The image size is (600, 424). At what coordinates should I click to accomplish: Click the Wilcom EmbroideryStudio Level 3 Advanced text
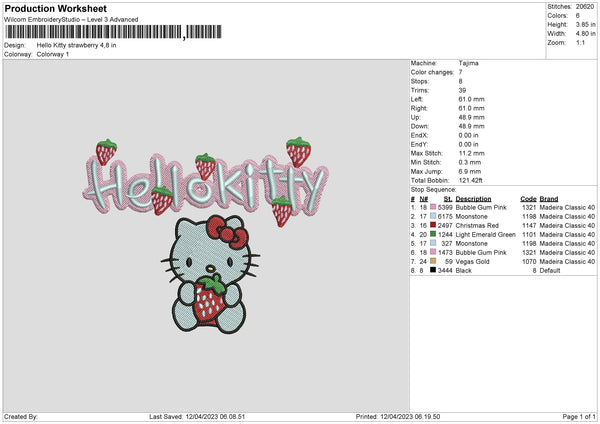[x=71, y=20]
